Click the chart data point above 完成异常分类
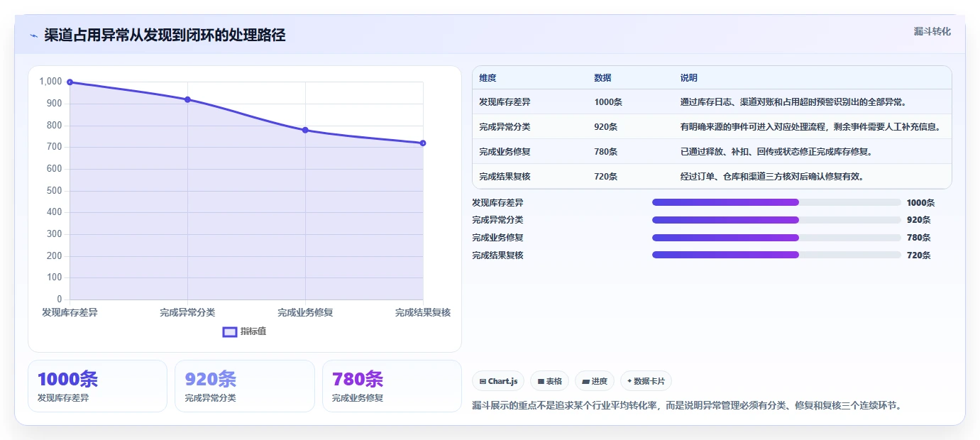The height and width of the screenshot is (440, 980). [x=187, y=99]
